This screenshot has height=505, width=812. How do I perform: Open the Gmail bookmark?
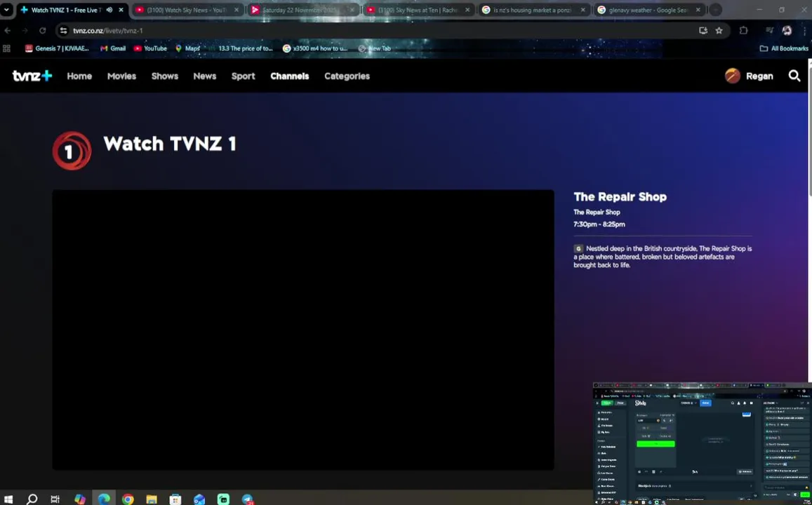(113, 48)
